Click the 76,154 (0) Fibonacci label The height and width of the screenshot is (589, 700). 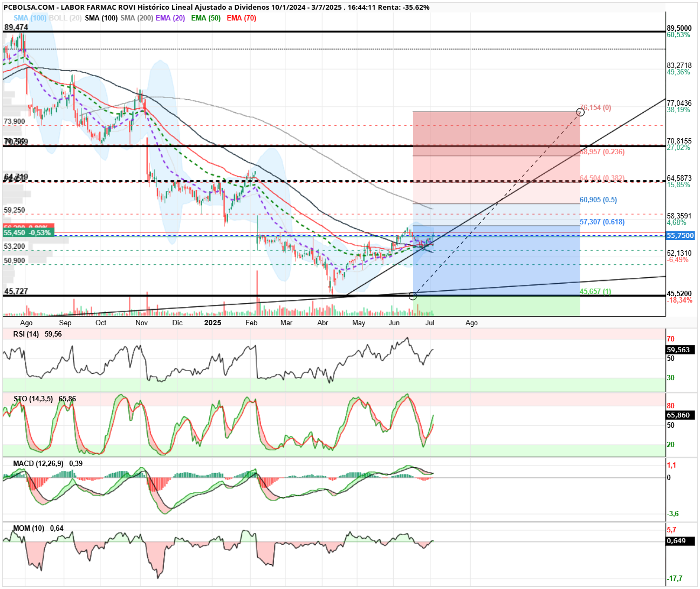tap(595, 108)
